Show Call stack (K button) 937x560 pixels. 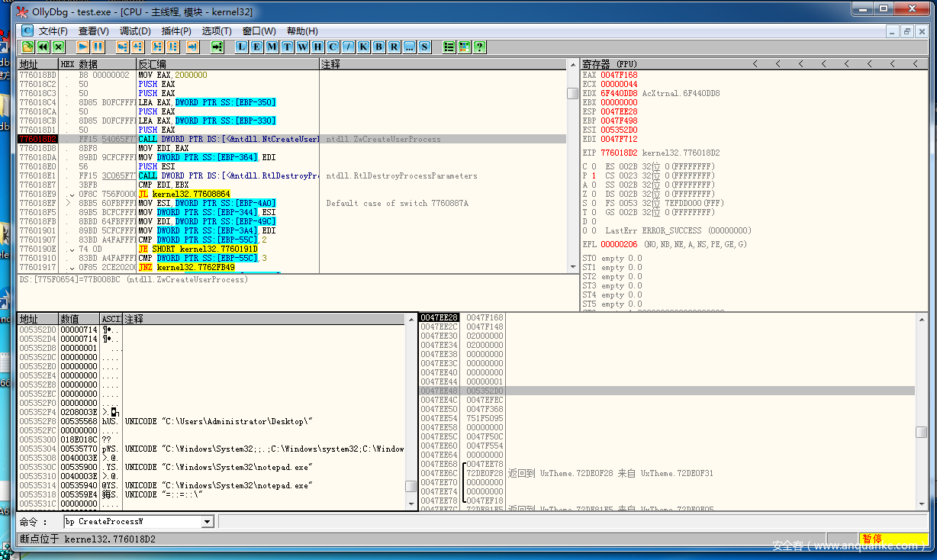[364, 47]
